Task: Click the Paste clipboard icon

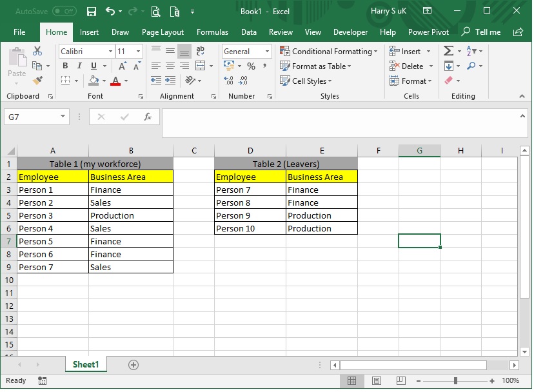Action: click(17, 57)
